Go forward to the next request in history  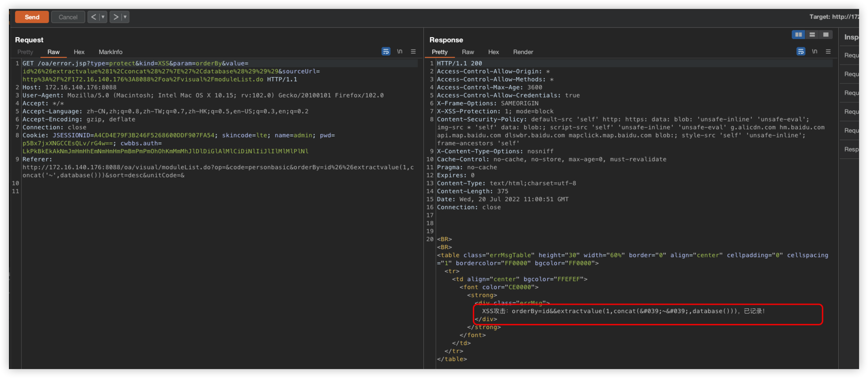click(115, 17)
